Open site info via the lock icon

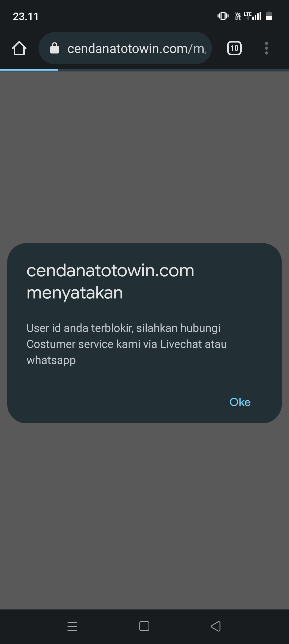click(x=55, y=48)
